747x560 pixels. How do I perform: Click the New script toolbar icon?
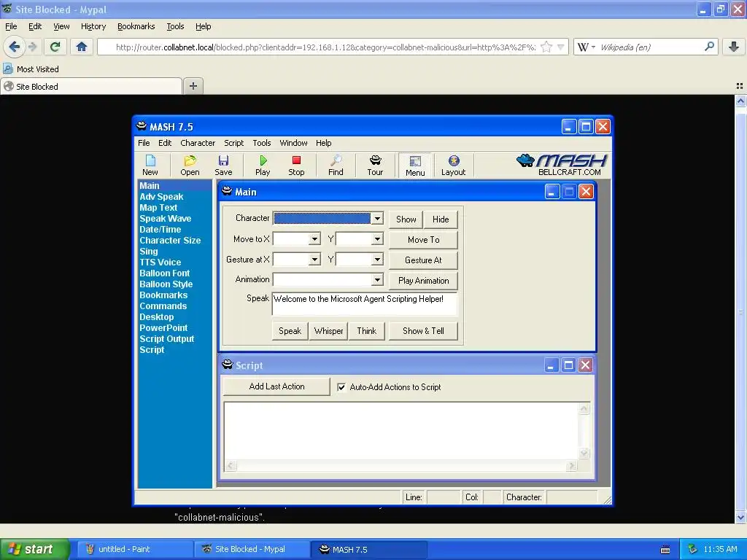(x=150, y=166)
